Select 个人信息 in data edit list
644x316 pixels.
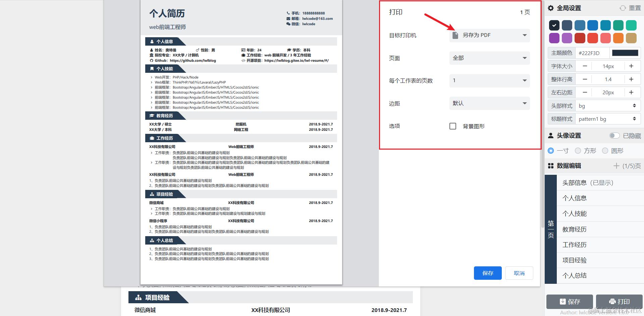pos(600,198)
